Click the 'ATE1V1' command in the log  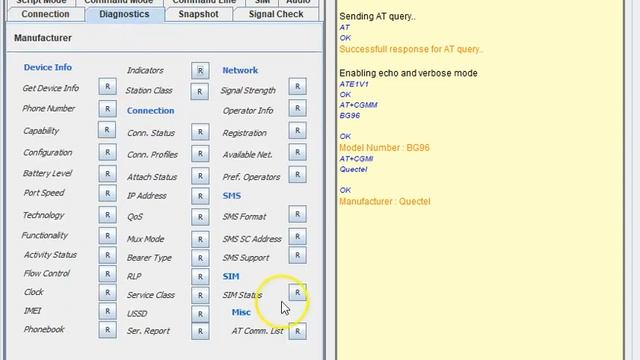354,84
